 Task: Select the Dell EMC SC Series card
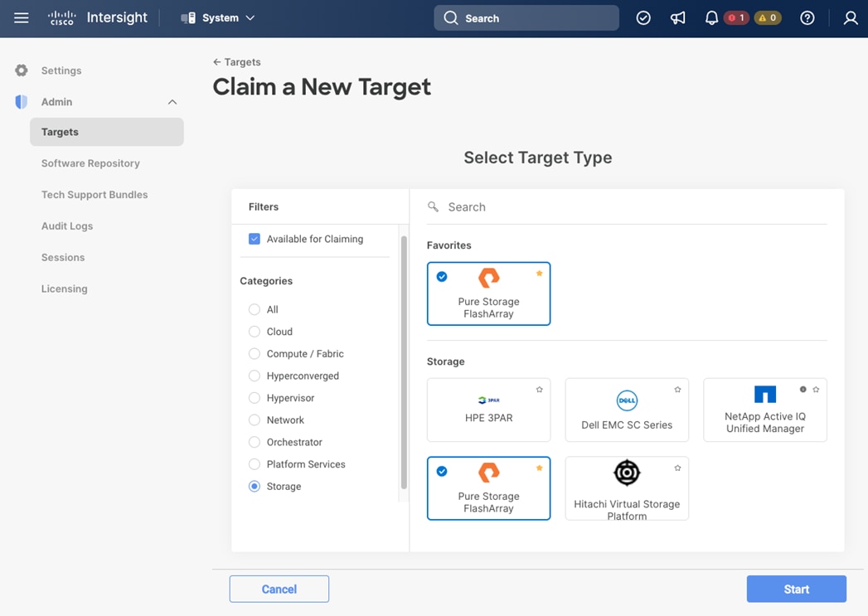[627, 410]
